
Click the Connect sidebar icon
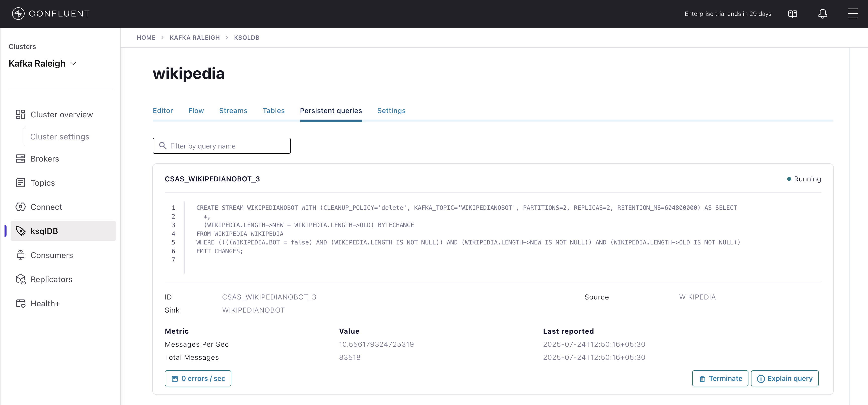point(21,207)
